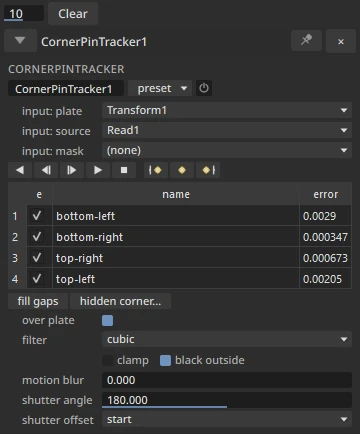Viewport: 360px width, 434px height.
Task: Click the 'error' column header
Action: point(325,194)
